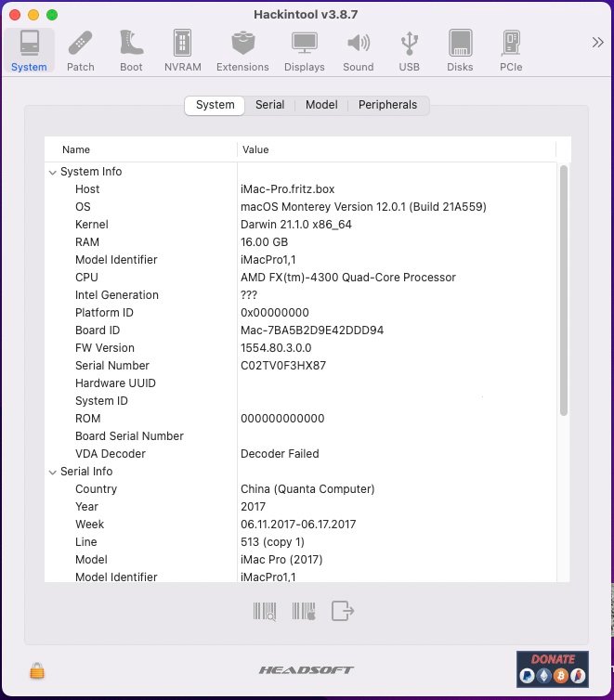Viewport: 614px width, 700px height.
Task: Select the 16.00 GB RAM value
Action: pos(265,242)
